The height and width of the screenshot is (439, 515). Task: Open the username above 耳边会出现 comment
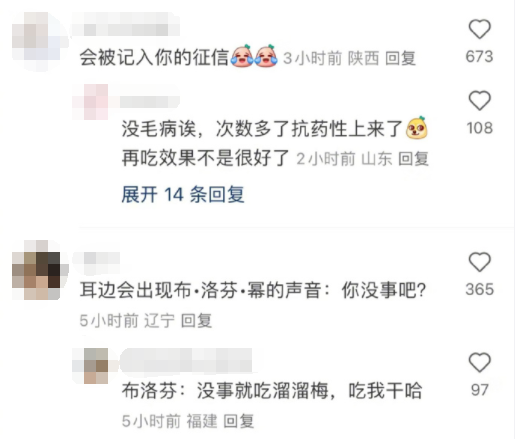(x=96, y=258)
